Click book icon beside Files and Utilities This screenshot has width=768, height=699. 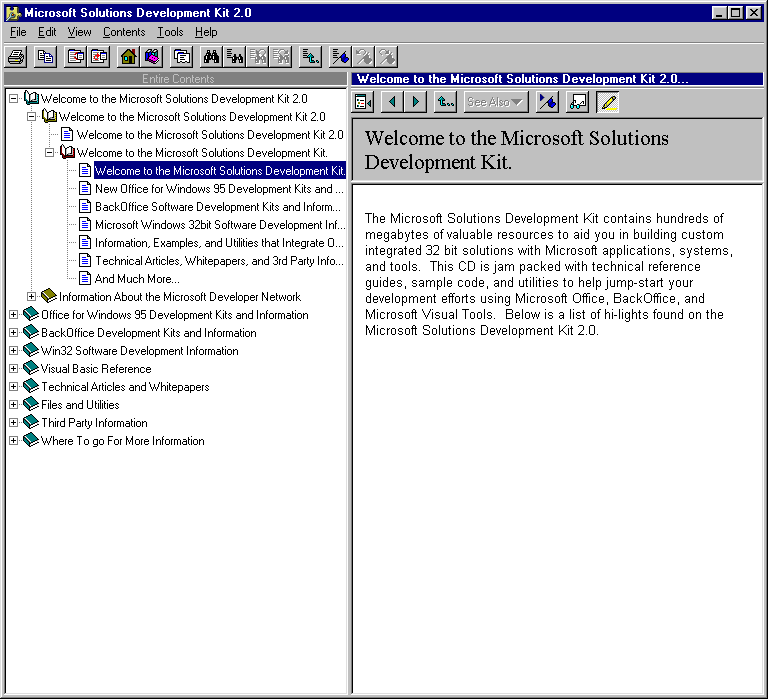coord(31,404)
